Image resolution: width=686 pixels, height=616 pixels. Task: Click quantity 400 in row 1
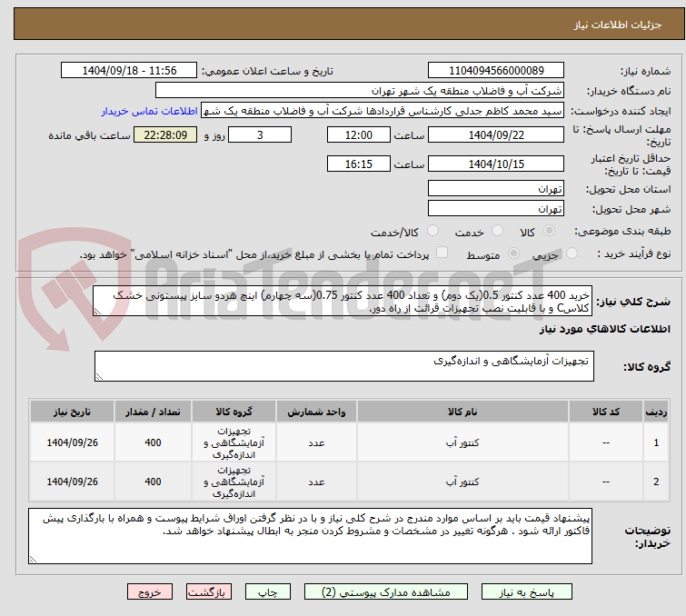[153, 442]
